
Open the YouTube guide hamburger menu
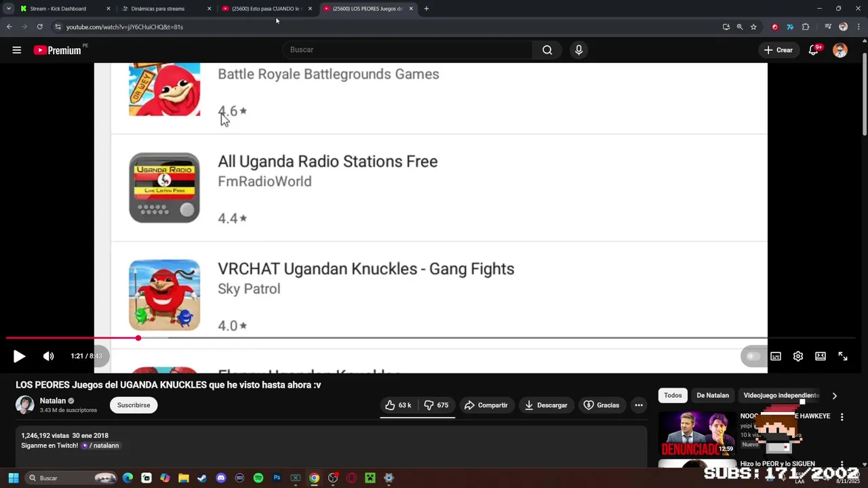tap(17, 50)
